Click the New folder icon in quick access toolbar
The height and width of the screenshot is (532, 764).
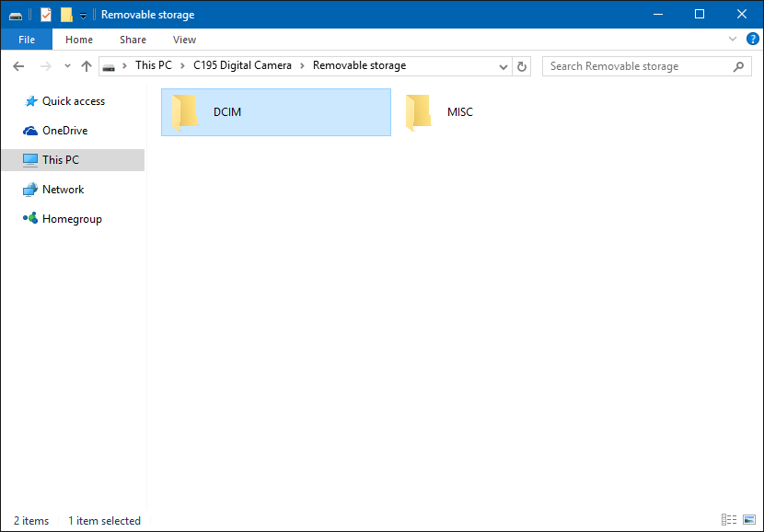pyautogui.click(x=66, y=15)
